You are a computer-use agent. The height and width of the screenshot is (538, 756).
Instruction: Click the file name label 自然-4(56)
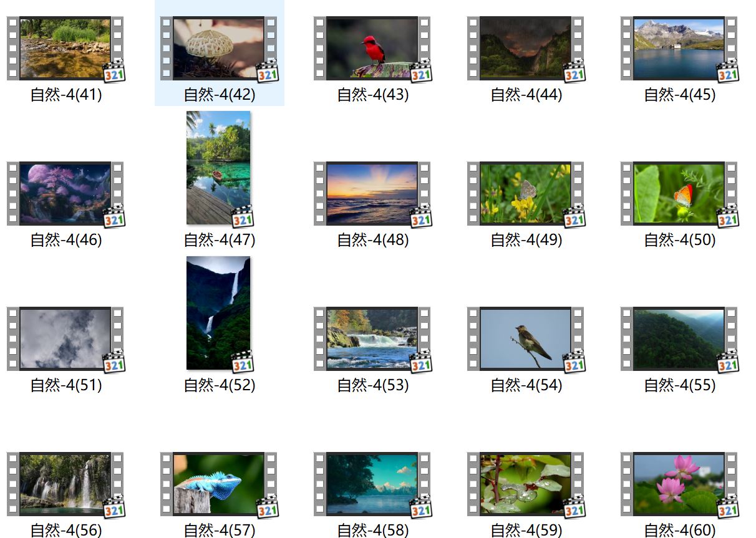(x=66, y=530)
